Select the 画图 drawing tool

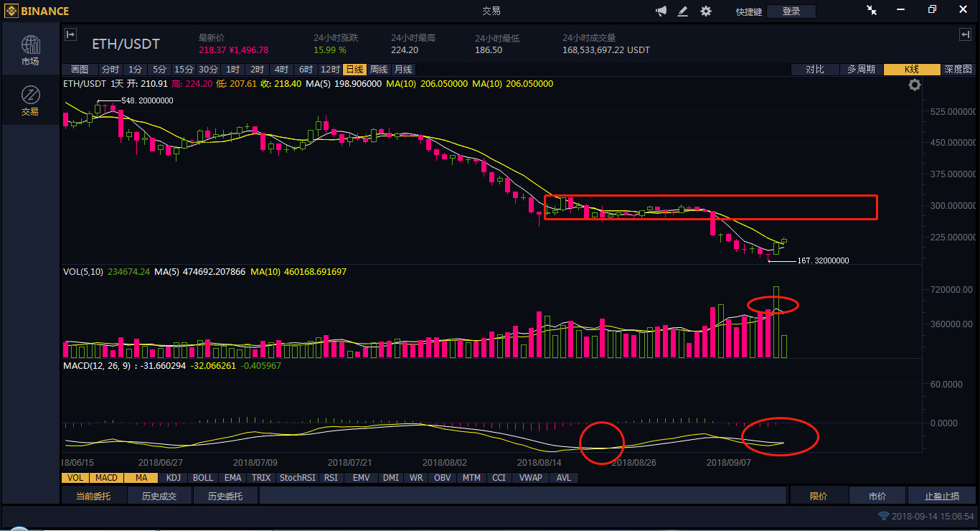point(79,70)
